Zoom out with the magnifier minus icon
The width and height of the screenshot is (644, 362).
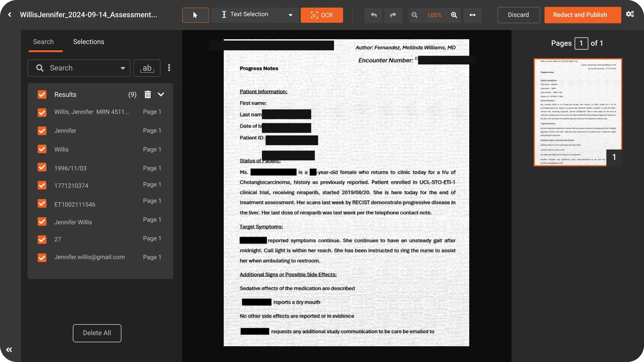[x=415, y=15]
